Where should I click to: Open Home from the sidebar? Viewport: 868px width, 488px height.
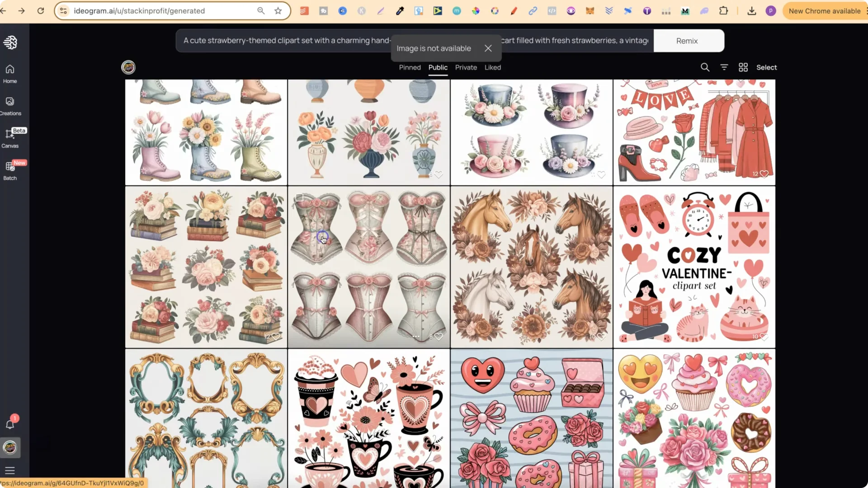[x=10, y=74]
